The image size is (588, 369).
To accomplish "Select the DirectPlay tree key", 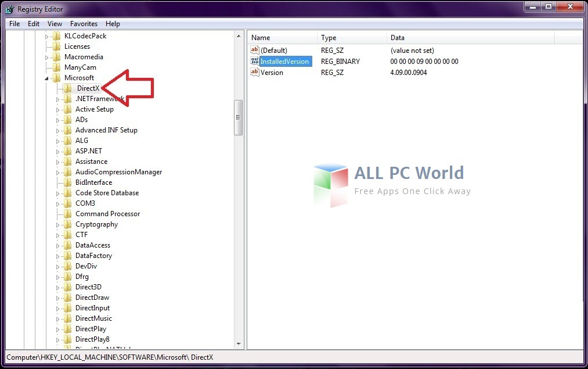I will pos(91,329).
